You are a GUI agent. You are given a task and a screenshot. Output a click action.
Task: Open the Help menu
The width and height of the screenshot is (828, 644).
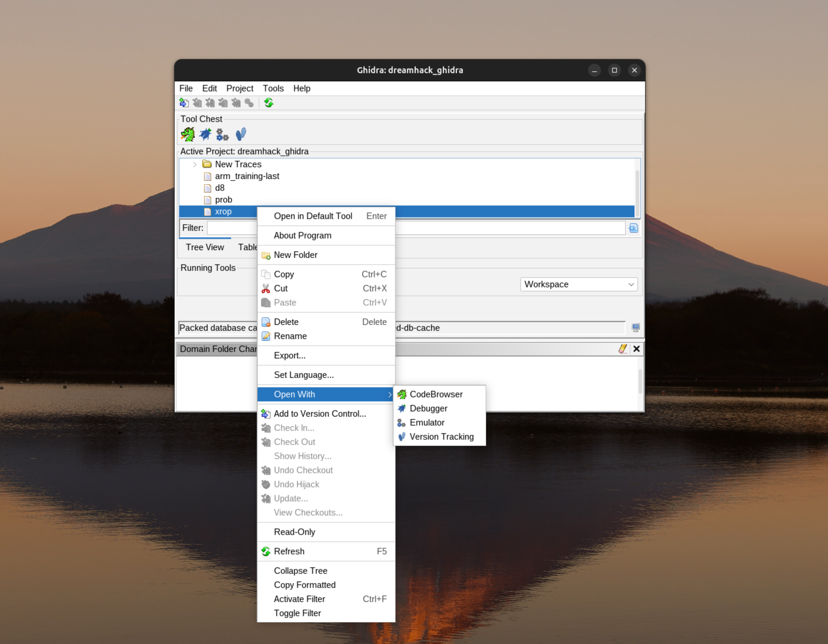pos(301,88)
